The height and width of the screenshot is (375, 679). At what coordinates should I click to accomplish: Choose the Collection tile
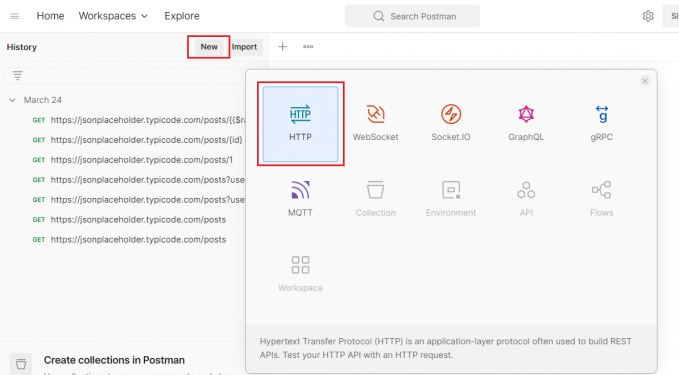tap(375, 199)
